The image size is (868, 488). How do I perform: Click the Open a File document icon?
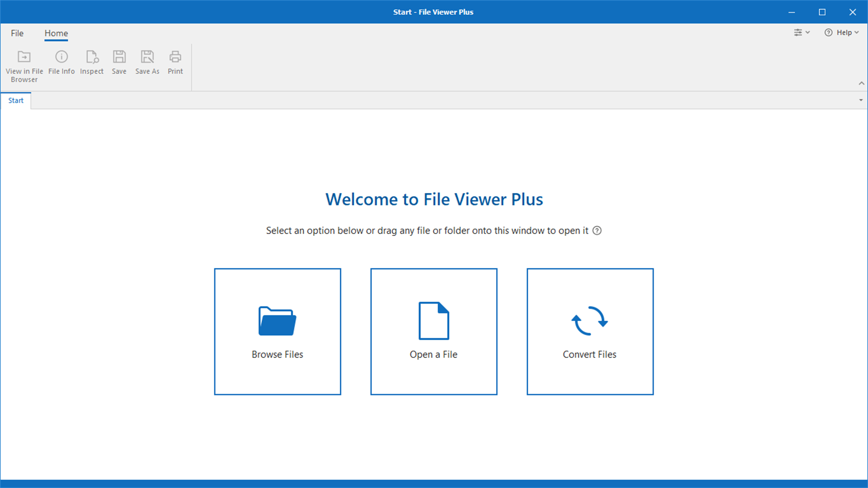coord(433,320)
